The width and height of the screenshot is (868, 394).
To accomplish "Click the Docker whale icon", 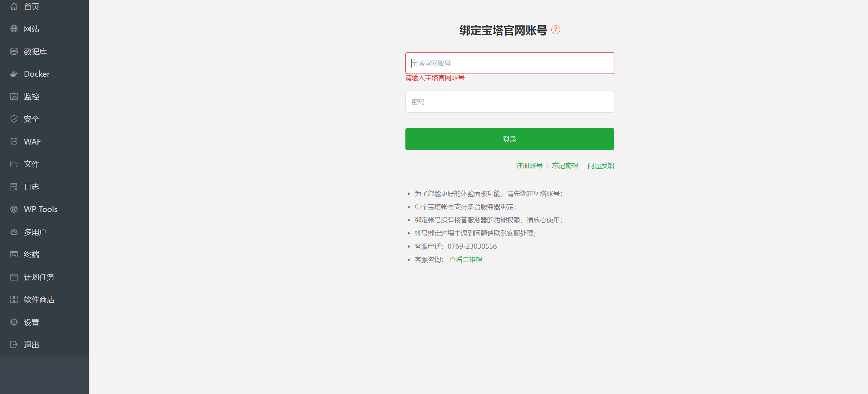I will [14, 74].
